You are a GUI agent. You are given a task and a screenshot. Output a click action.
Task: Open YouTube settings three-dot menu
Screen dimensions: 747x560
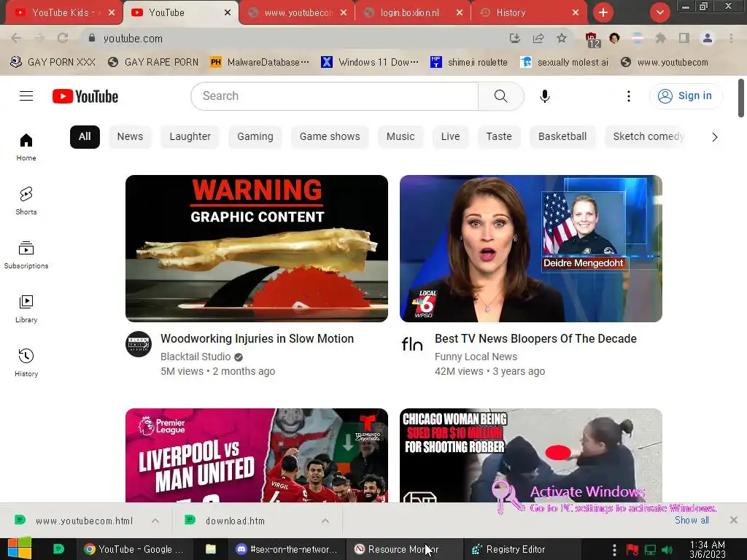coord(628,96)
